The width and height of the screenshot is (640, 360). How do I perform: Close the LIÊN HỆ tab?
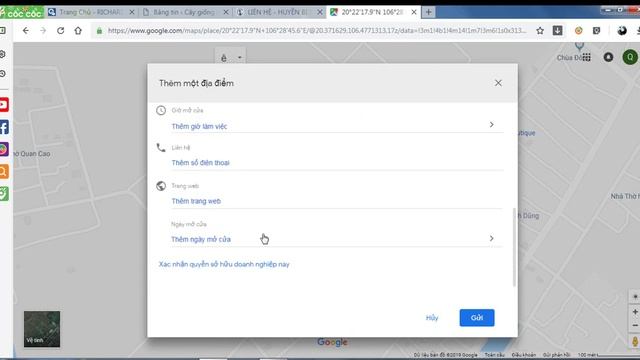pos(320,12)
